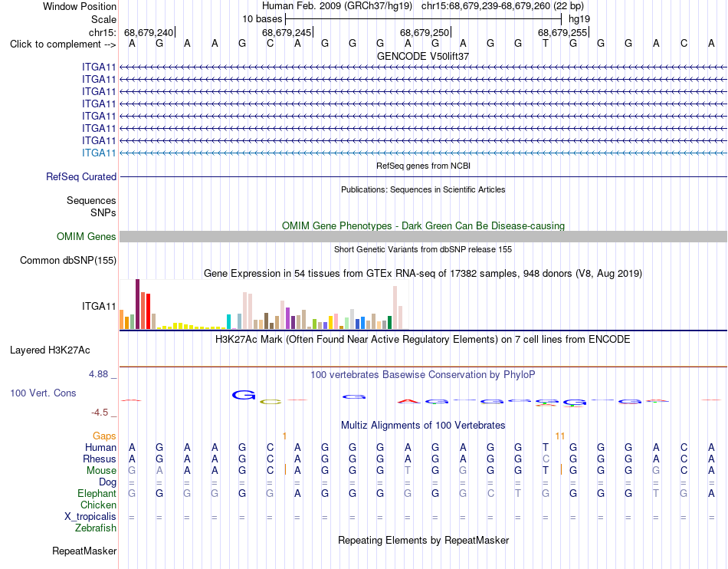
Task: Click the 'RefSeq genes from NCBI' title
Action: click(x=423, y=166)
